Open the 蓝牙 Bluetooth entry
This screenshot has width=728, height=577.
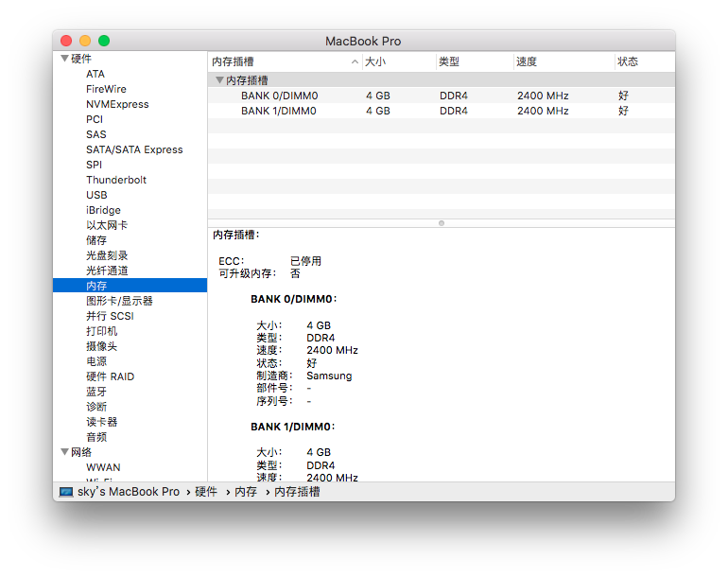(x=96, y=392)
